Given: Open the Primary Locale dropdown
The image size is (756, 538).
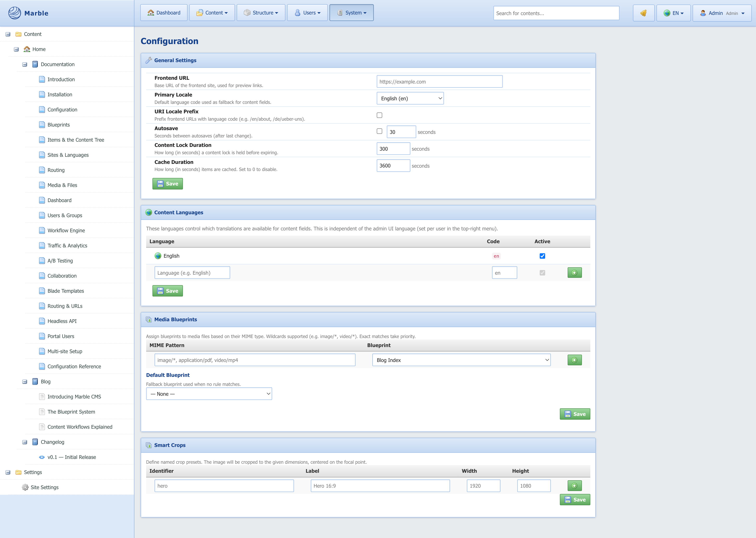Looking at the screenshot, I should tap(410, 98).
